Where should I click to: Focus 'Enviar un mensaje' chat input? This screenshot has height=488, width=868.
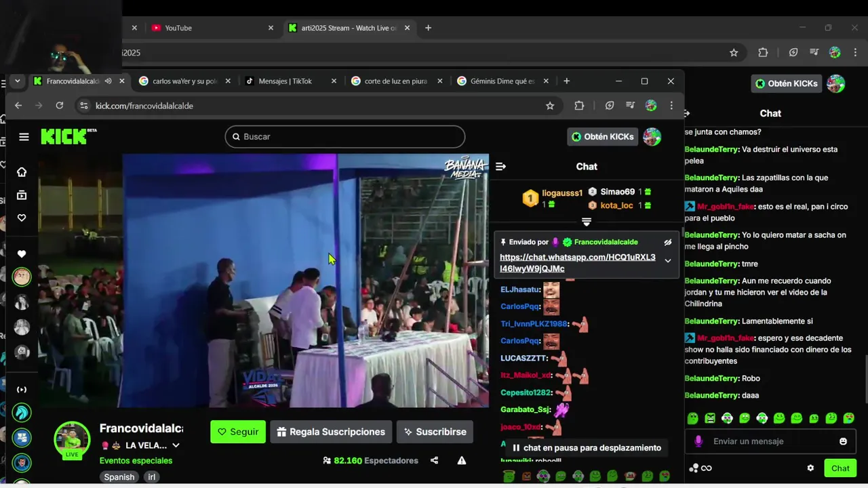coord(770,441)
